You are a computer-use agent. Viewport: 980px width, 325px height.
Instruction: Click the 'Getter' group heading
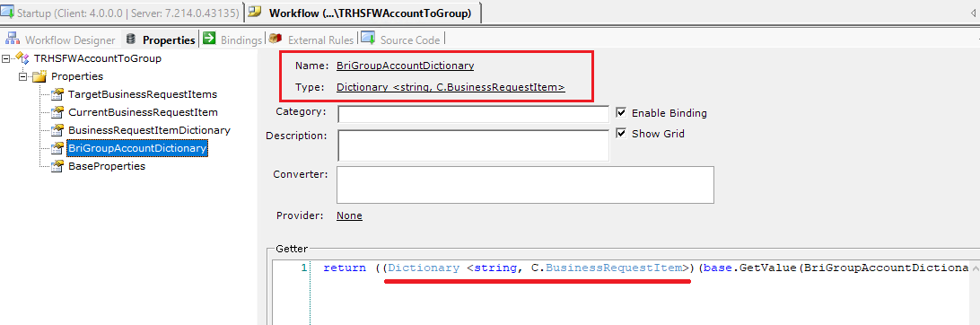(x=292, y=249)
